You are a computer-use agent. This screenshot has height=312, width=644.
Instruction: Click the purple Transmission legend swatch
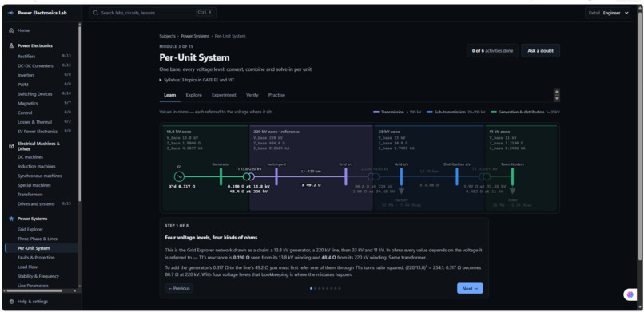coord(376,112)
